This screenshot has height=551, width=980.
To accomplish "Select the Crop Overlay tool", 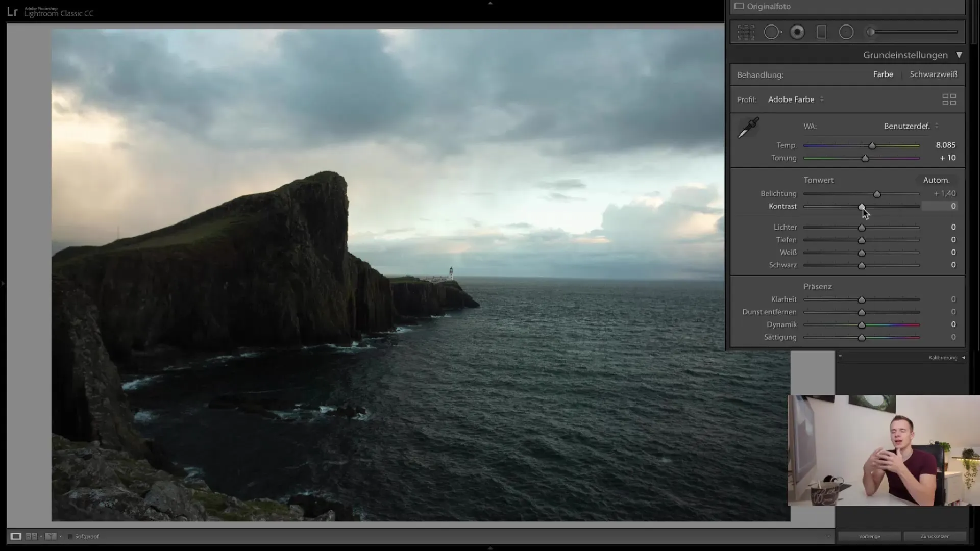I will pyautogui.click(x=746, y=32).
